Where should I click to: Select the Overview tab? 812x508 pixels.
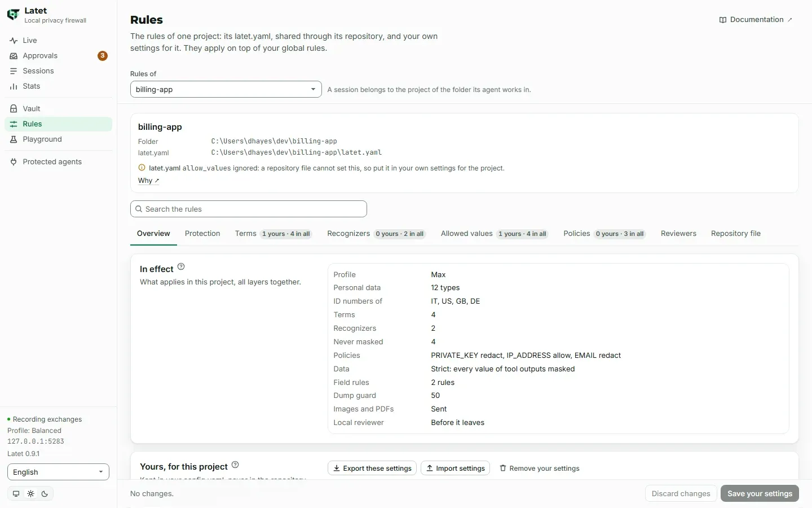pos(153,234)
